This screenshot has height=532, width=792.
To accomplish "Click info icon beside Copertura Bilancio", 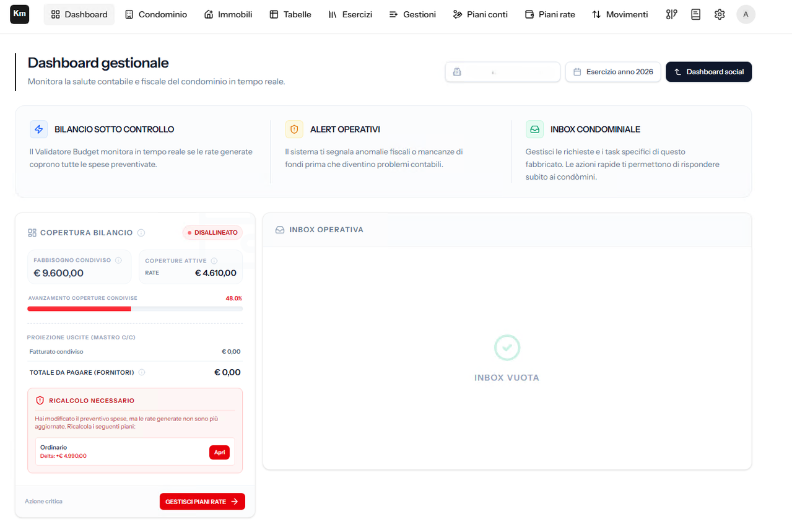I will tap(141, 233).
